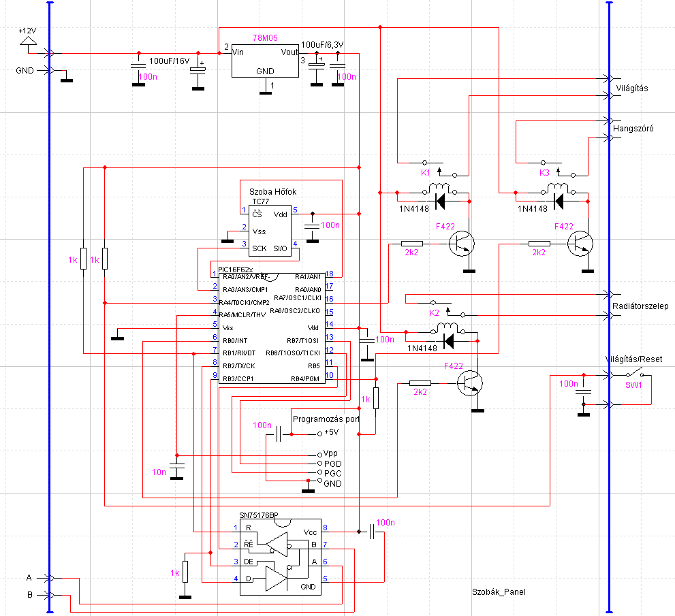
Task: Select the Programozás port label text
Action: point(326,419)
